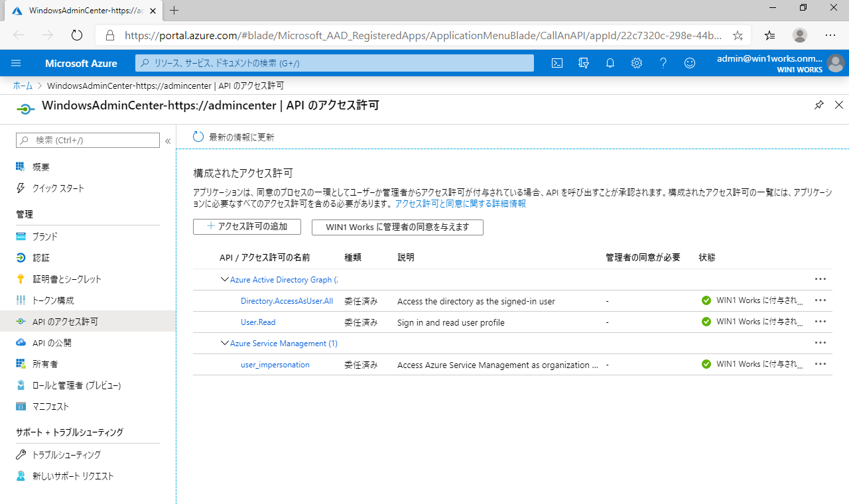The height and width of the screenshot is (504, 849).
Task: Open directory and subscription filter icon
Action: (x=584, y=63)
